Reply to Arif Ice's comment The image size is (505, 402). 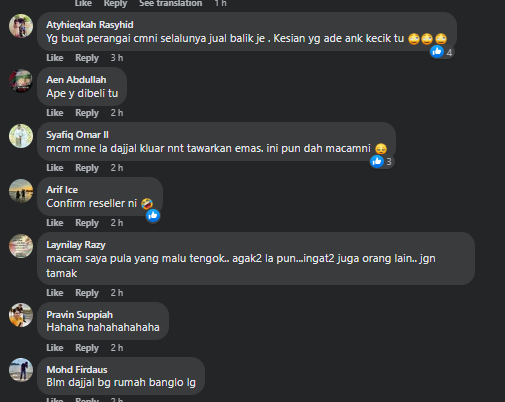click(87, 223)
